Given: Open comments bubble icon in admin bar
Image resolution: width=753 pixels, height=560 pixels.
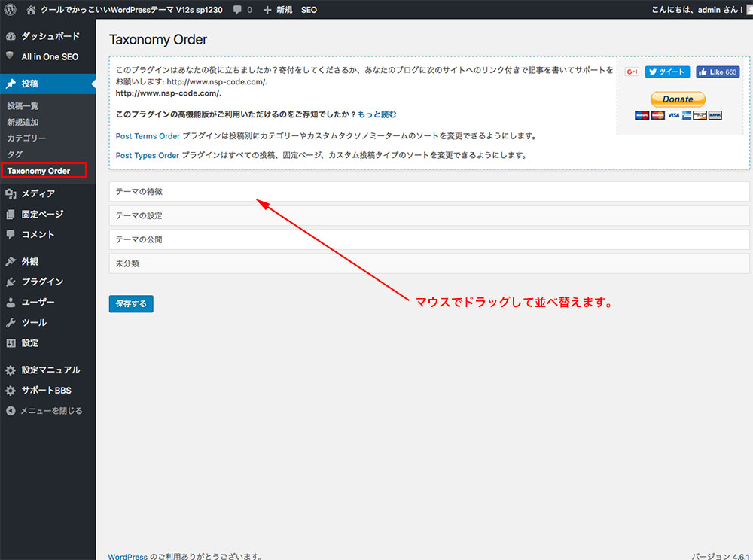Looking at the screenshot, I should coord(237,10).
